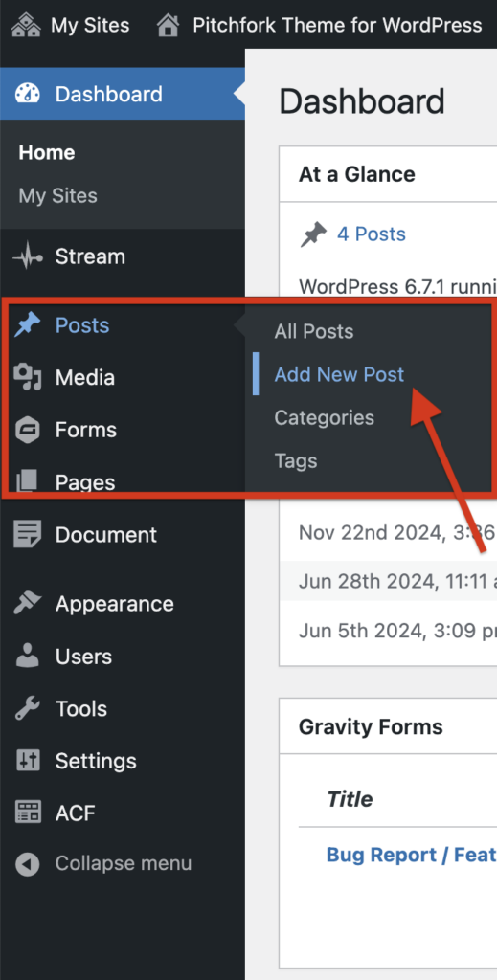The height and width of the screenshot is (980, 497).
Task: Click the My Sites network icon
Action: click(x=26, y=25)
